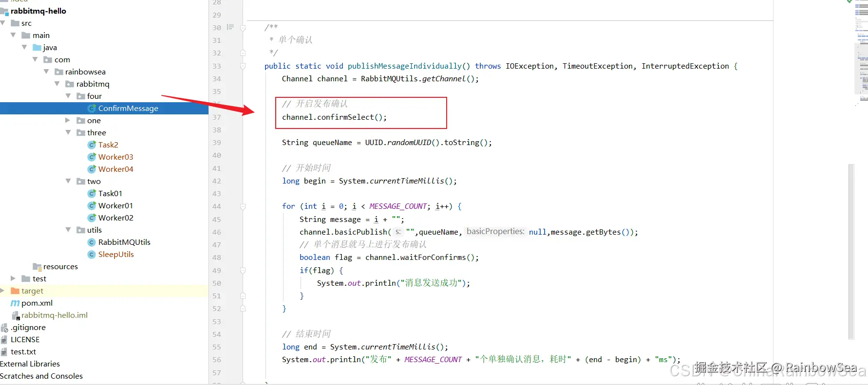
Task: Click the main folder icon
Action: point(26,35)
